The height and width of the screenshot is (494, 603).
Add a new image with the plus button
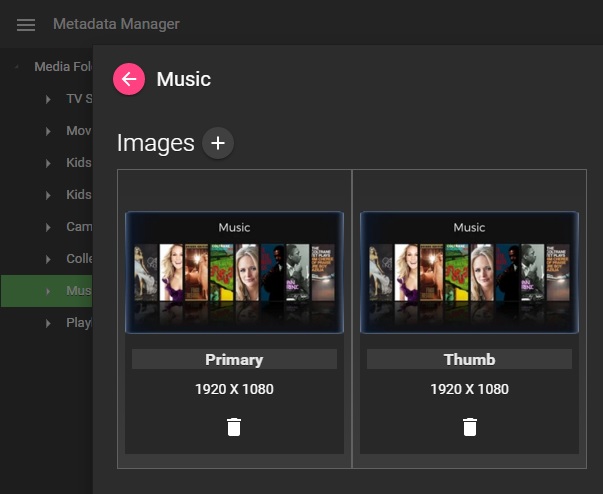point(218,143)
